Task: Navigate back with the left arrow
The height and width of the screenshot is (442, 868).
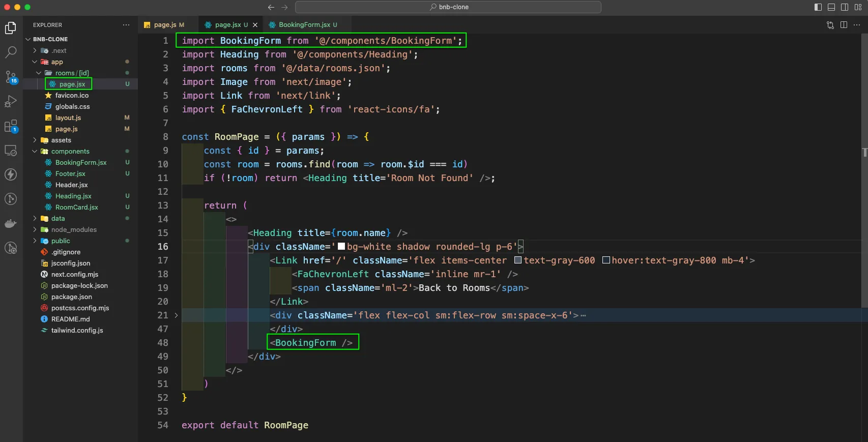Action: (x=271, y=7)
